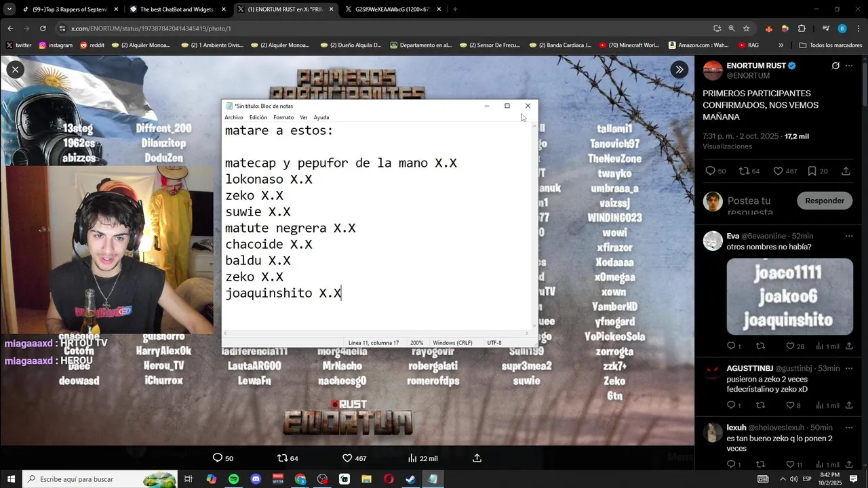
Task: Go back with the browser back arrow
Action: pyautogui.click(x=10, y=28)
